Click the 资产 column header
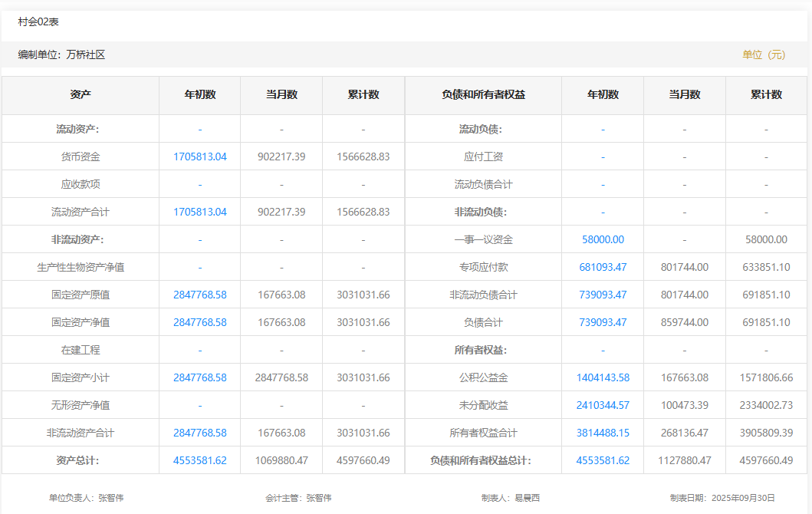Image resolution: width=812 pixels, height=514 pixels. [x=81, y=95]
